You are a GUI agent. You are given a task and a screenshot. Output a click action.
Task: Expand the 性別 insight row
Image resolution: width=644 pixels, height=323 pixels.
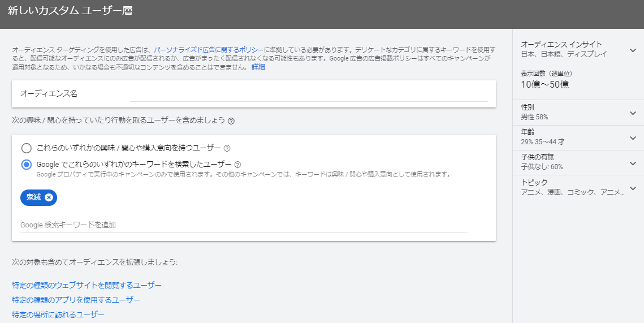633,113
